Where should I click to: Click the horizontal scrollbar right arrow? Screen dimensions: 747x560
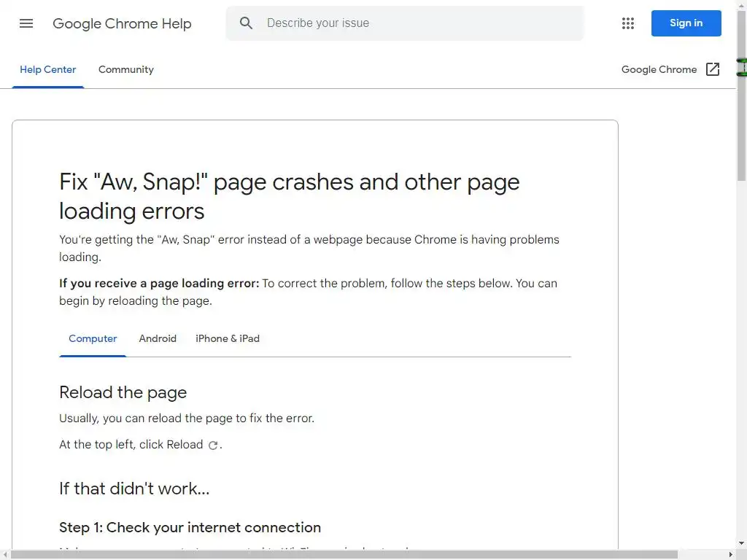pyautogui.click(x=731, y=555)
